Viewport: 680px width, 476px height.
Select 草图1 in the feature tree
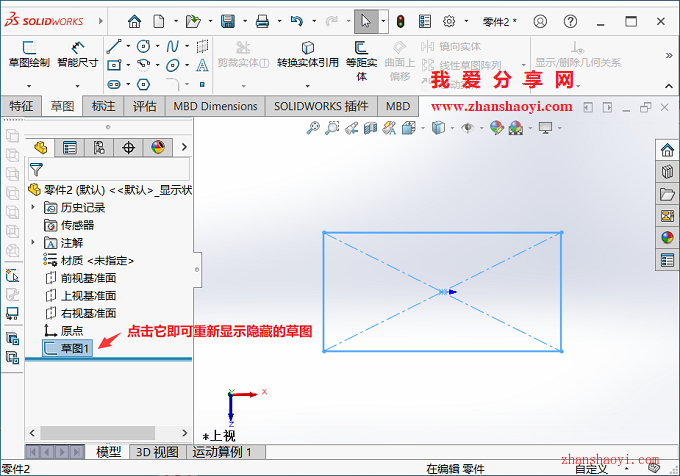[x=67, y=348]
